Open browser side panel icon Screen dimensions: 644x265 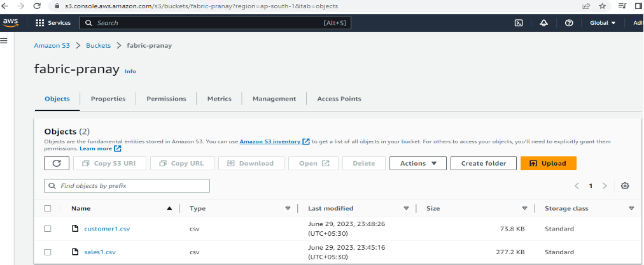click(x=639, y=6)
